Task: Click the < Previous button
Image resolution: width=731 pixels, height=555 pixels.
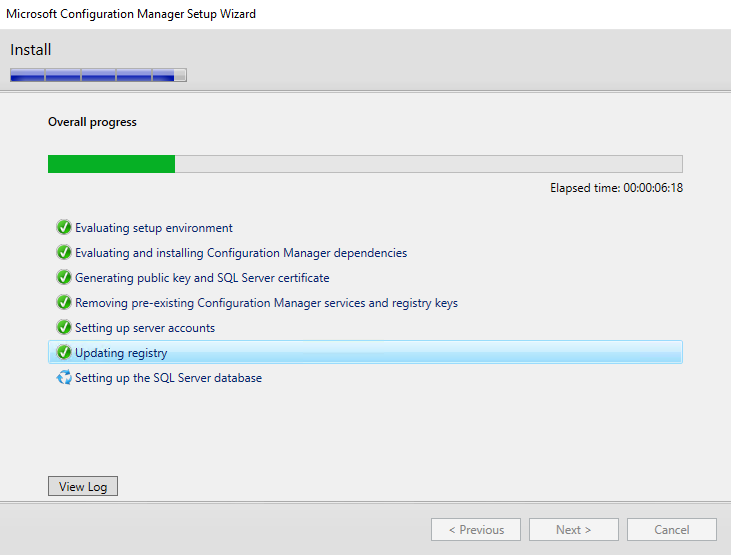Action: [x=475, y=530]
